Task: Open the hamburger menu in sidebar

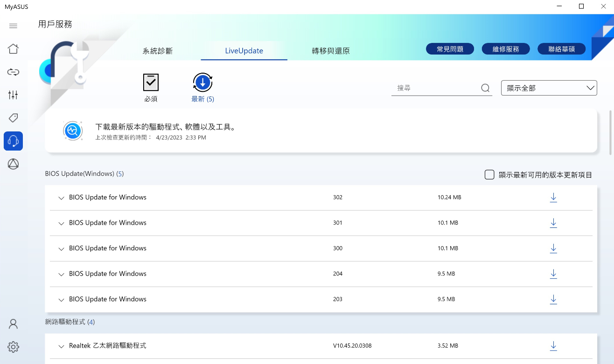Action: [13, 26]
